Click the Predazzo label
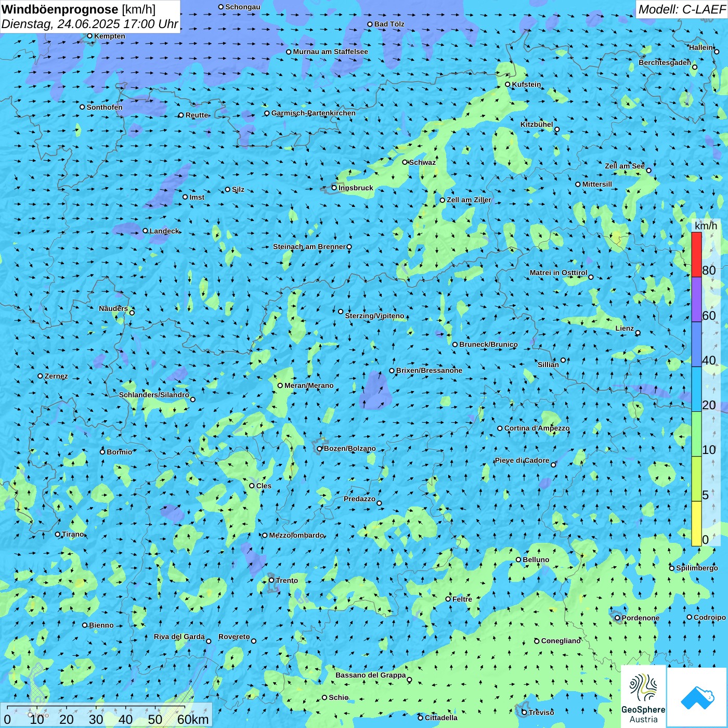The height and width of the screenshot is (728, 728). tap(359, 499)
